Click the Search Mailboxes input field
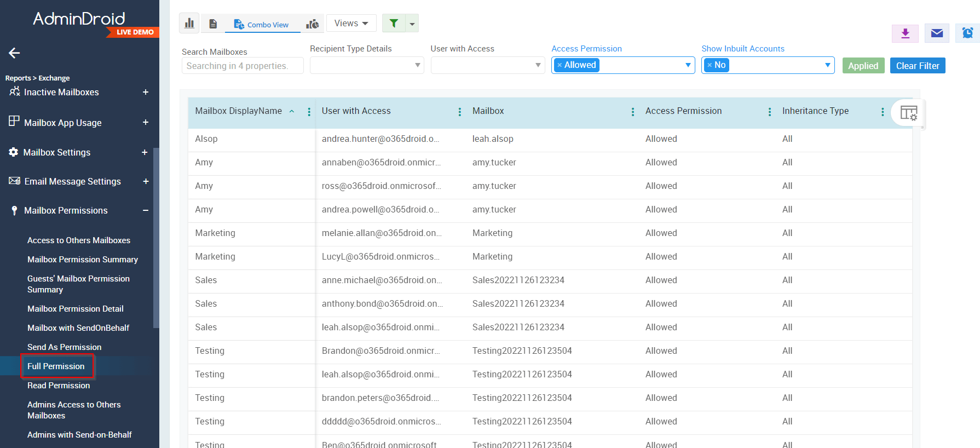 (242, 66)
